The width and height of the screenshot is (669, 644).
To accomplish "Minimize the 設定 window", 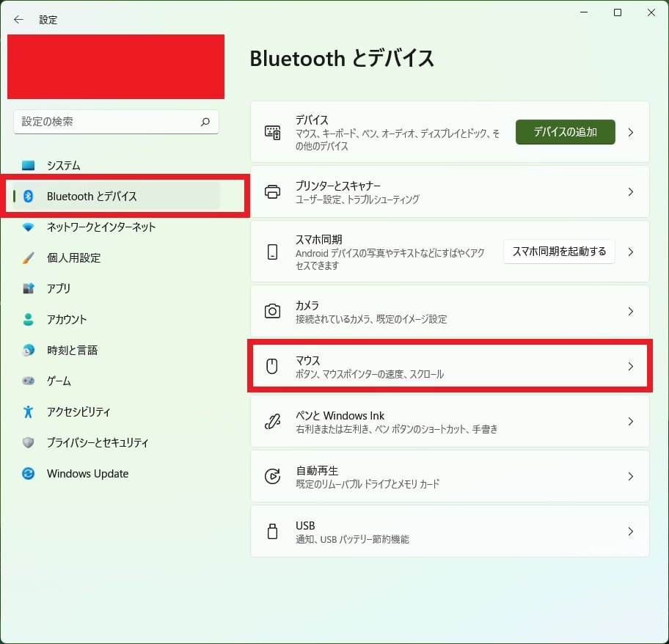I will pyautogui.click(x=584, y=12).
